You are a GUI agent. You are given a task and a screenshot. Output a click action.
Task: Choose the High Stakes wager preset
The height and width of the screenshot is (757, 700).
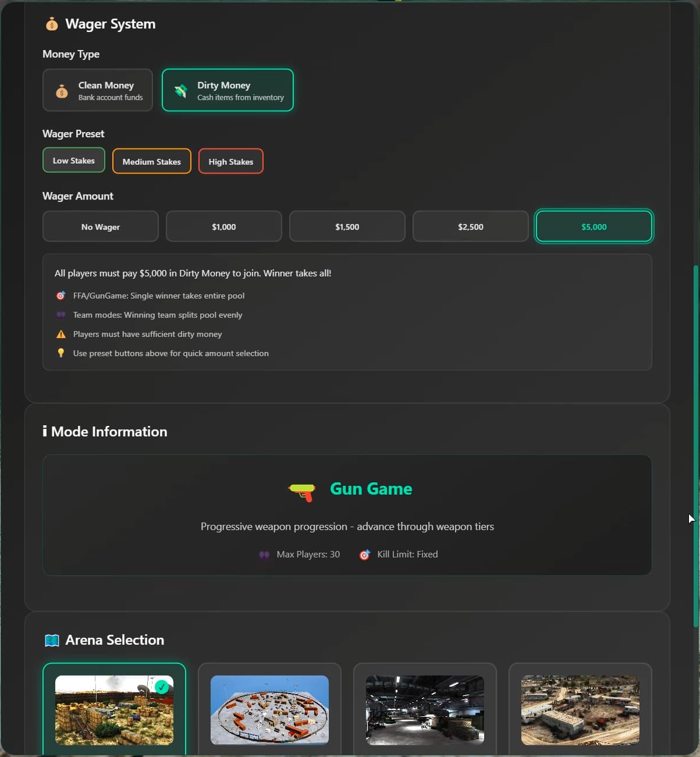pyautogui.click(x=231, y=161)
